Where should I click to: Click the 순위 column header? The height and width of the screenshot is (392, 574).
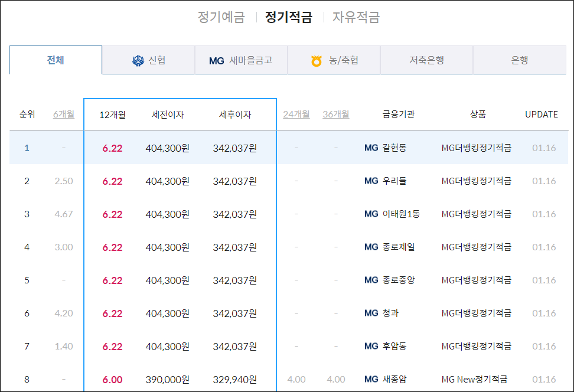[x=27, y=114]
